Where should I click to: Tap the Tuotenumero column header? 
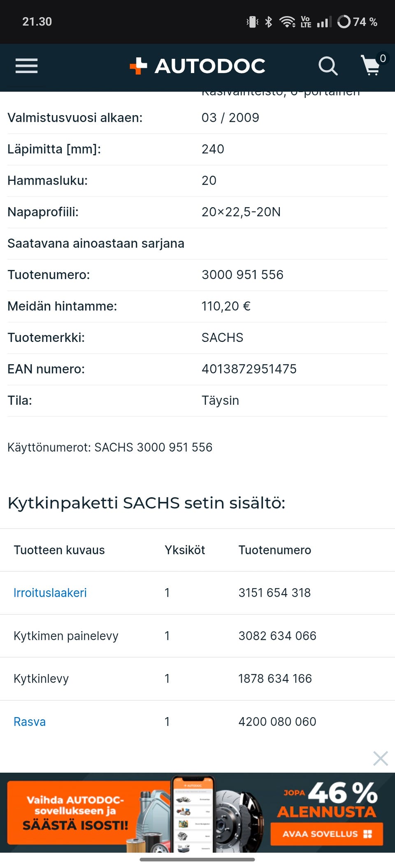(275, 550)
